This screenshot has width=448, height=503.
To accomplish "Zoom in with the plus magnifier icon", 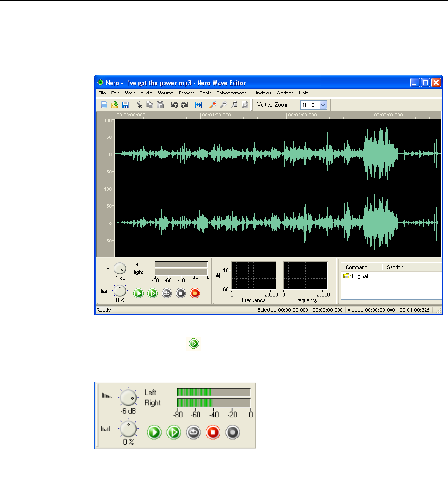I will pyautogui.click(x=213, y=105).
